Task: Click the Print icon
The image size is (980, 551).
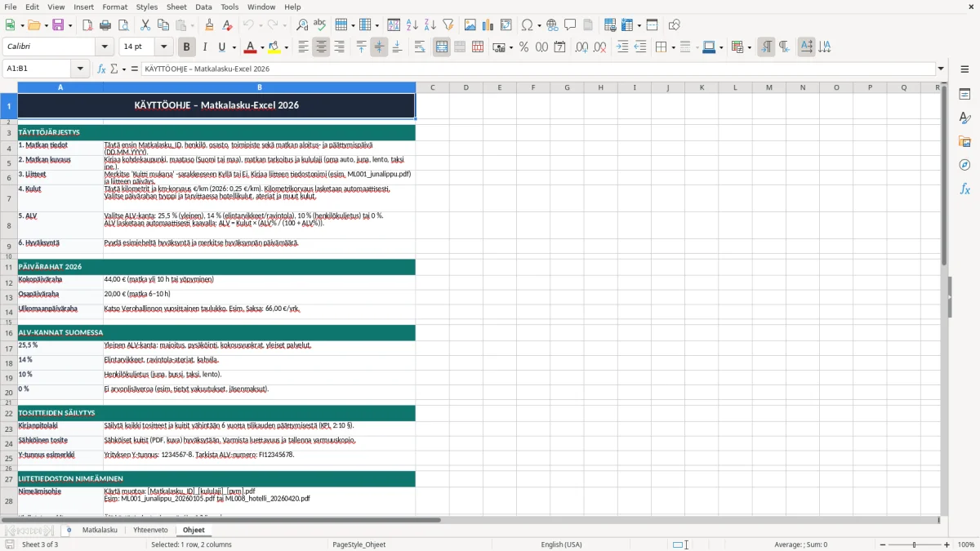Action: click(x=105, y=25)
